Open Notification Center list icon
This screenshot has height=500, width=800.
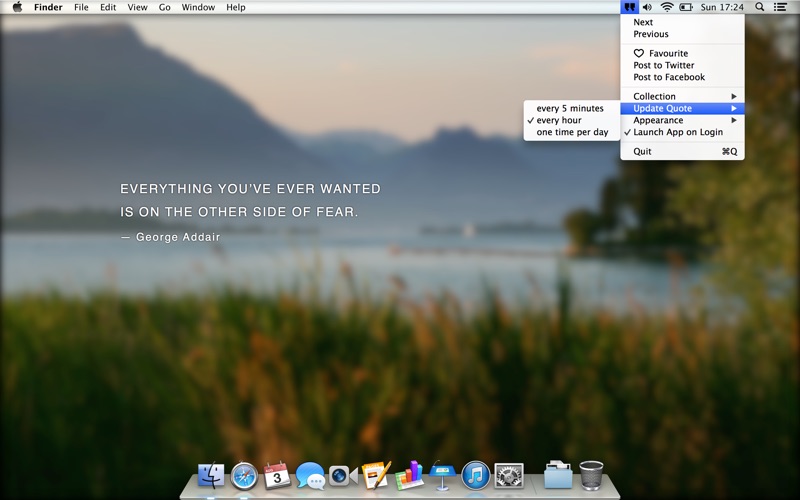(780, 7)
